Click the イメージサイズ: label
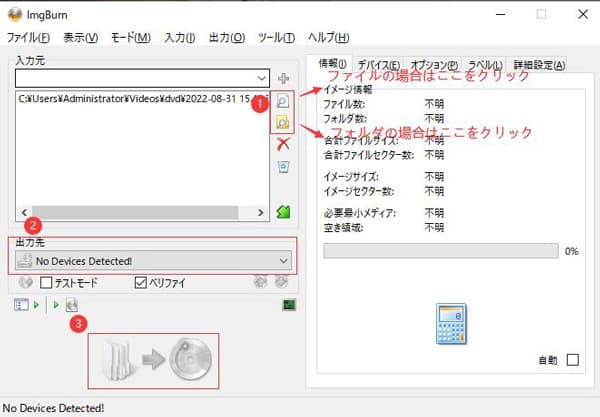This screenshot has width=600, height=417. (x=351, y=176)
